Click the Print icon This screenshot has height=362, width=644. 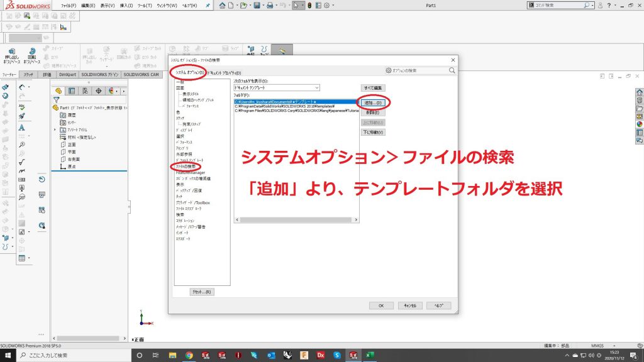(x=270, y=5)
